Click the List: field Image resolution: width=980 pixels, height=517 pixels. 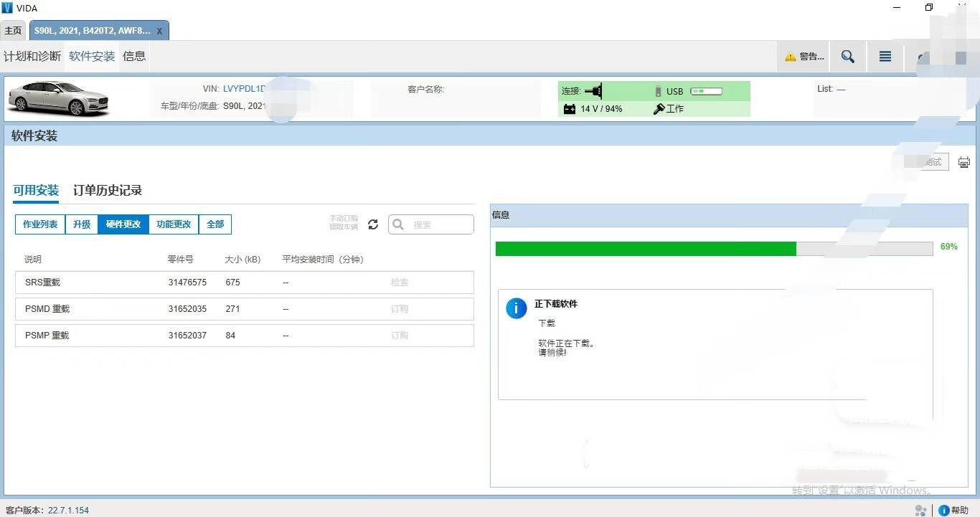831,89
